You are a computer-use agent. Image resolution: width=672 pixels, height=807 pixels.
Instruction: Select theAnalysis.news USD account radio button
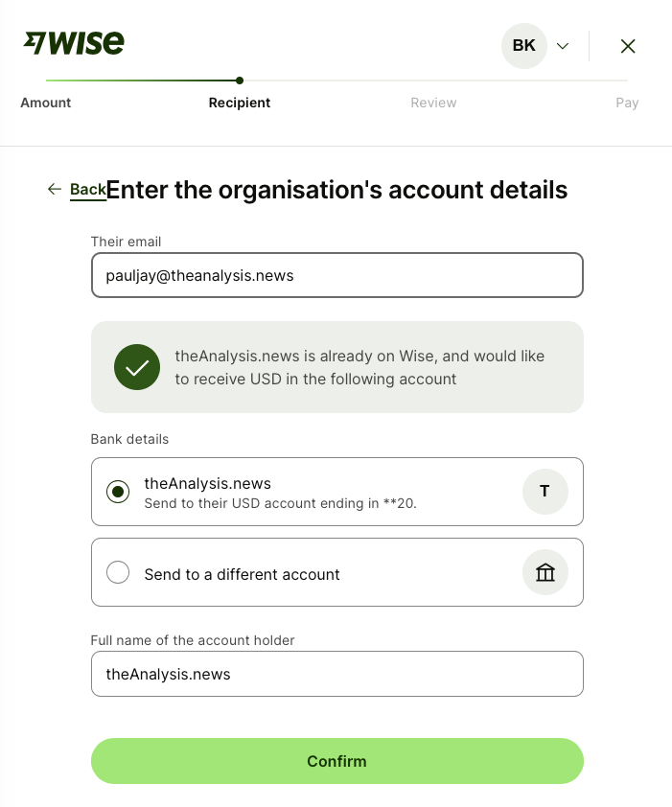[x=118, y=492]
